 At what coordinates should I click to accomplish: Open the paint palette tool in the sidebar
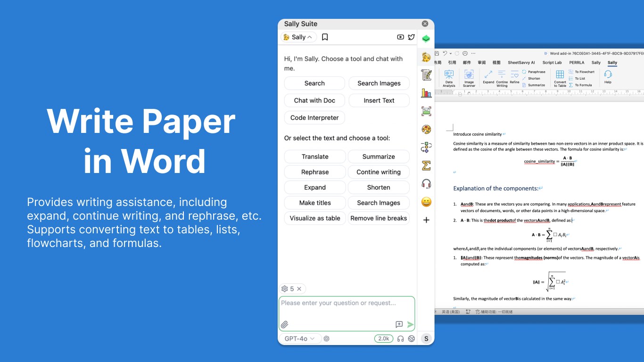point(426,129)
